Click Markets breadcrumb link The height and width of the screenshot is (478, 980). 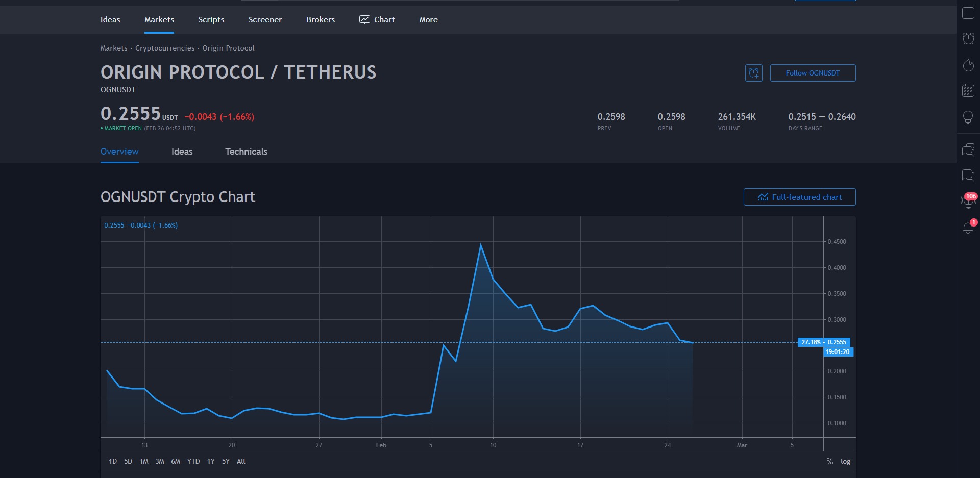(114, 48)
